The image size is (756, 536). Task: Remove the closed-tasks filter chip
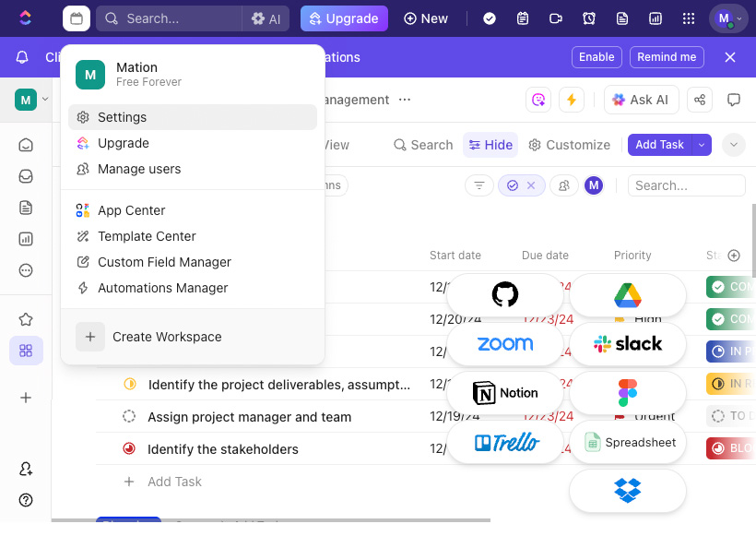(531, 185)
